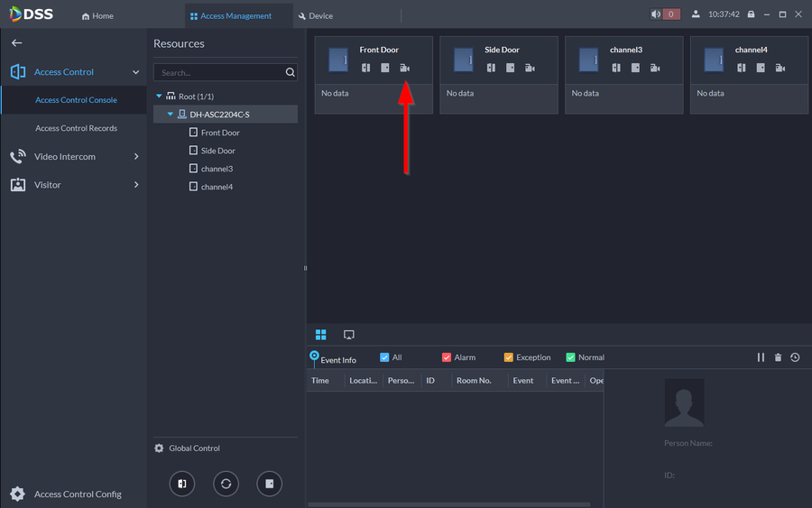Click the Global Control always-open door button
Image resolution: width=812 pixels, height=508 pixels.
(x=182, y=484)
